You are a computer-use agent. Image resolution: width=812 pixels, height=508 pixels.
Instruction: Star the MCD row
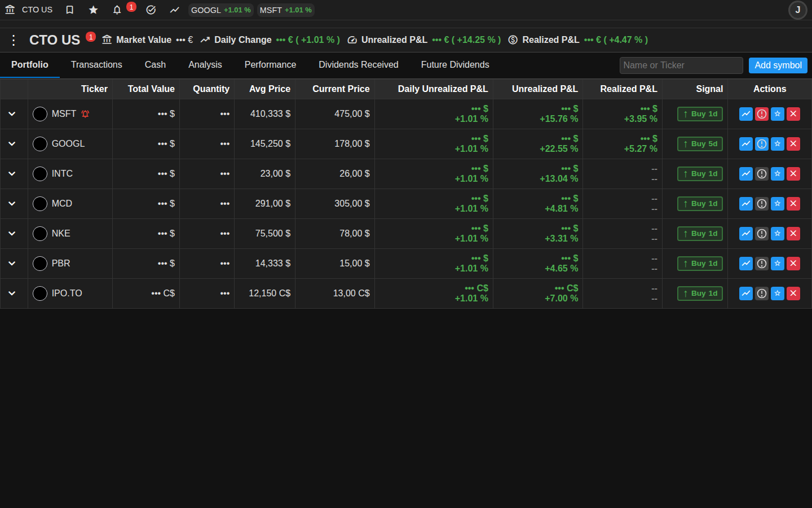click(778, 204)
